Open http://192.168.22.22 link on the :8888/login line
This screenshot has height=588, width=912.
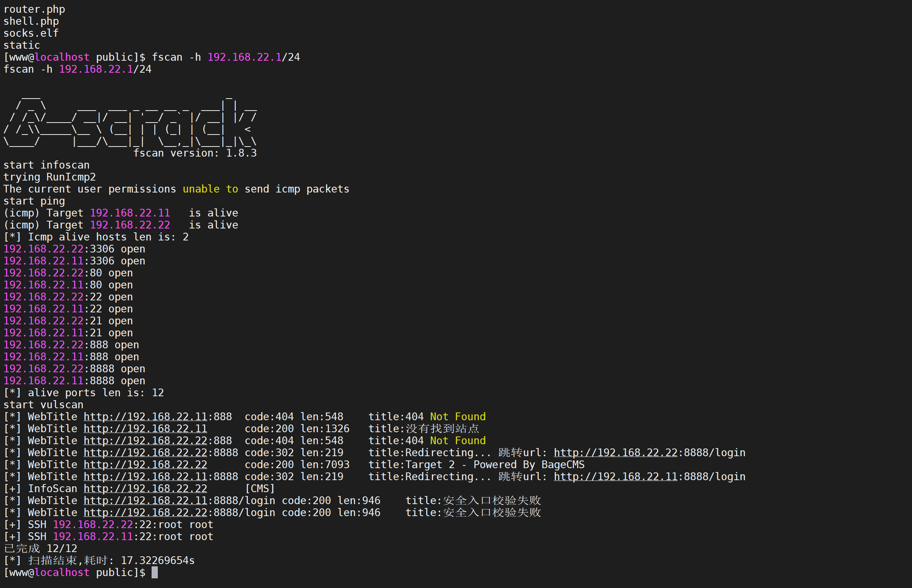click(145, 513)
